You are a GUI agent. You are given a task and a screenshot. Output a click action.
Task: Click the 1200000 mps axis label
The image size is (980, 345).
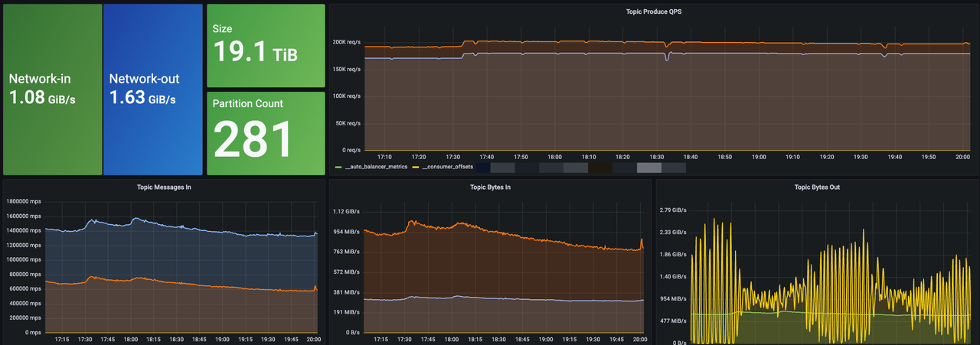23,245
